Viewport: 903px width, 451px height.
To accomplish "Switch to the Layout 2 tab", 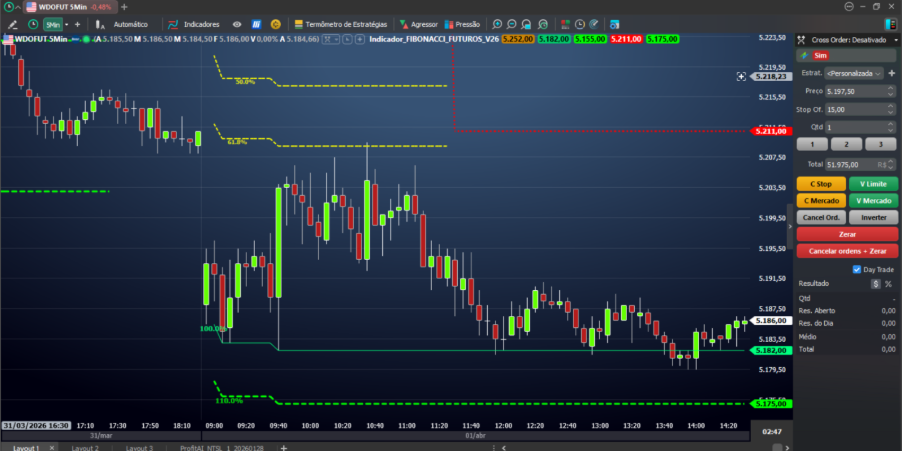I will point(85,448).
